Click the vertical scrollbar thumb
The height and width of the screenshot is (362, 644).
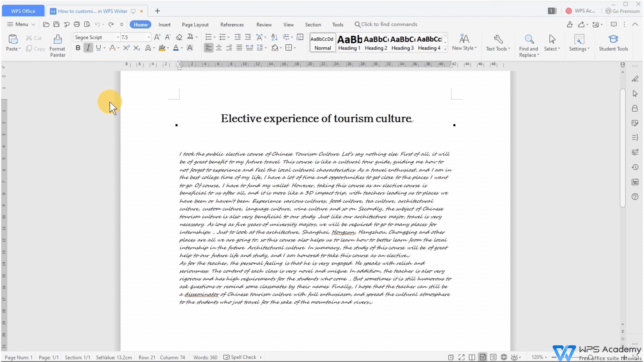tap(623, 148)
